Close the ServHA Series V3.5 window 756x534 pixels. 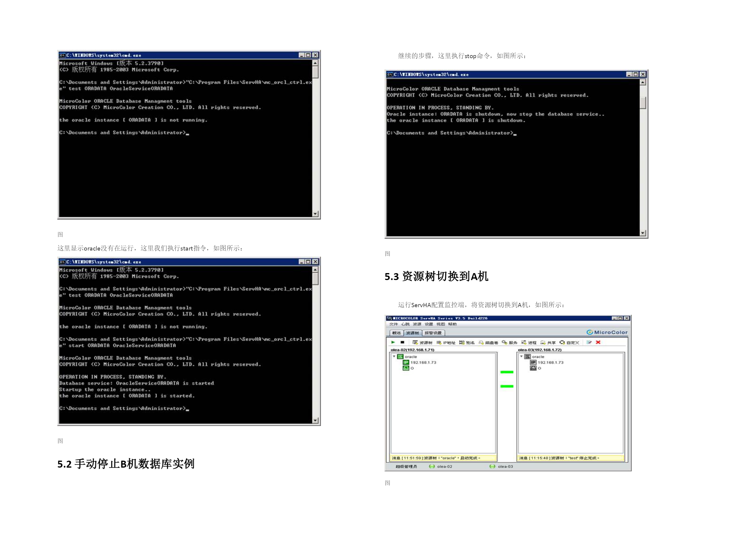626,318
